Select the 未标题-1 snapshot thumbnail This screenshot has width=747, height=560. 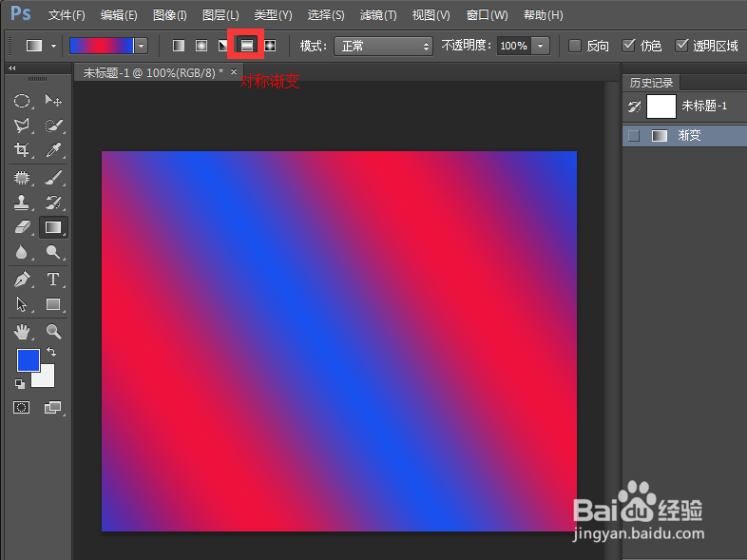point(661,106)
